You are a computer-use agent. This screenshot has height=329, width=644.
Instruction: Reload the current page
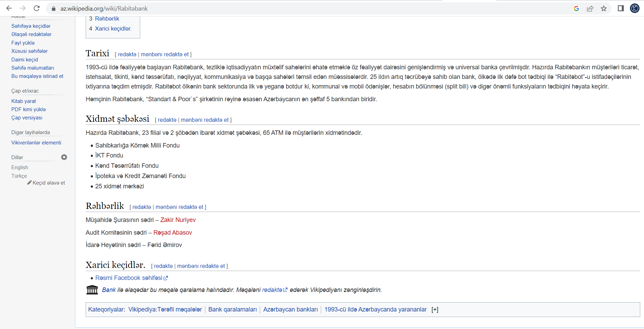pyautogui.click(x=37, y=8)
